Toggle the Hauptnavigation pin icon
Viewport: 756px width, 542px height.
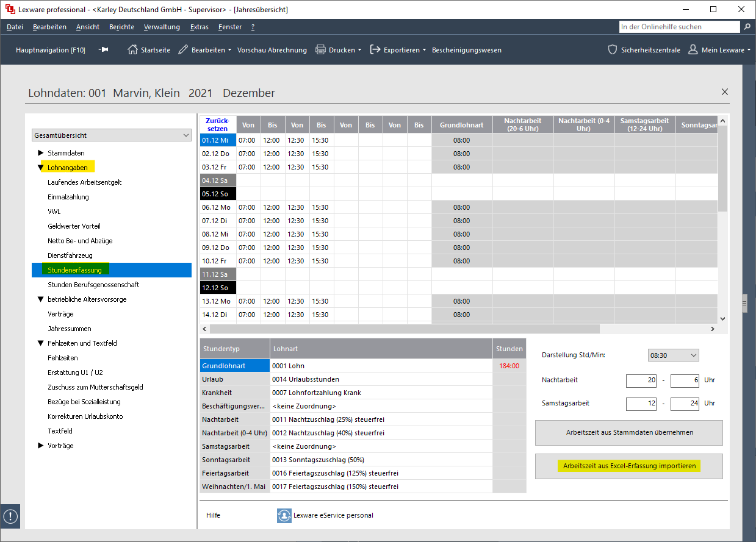[x=104, y=50]
